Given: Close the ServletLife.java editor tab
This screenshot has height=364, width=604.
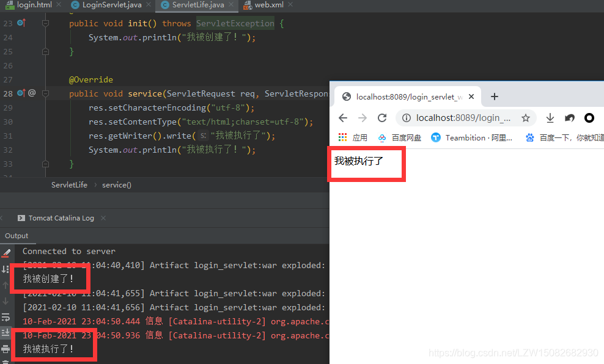Looking at the screenshot, I should 231,5.
